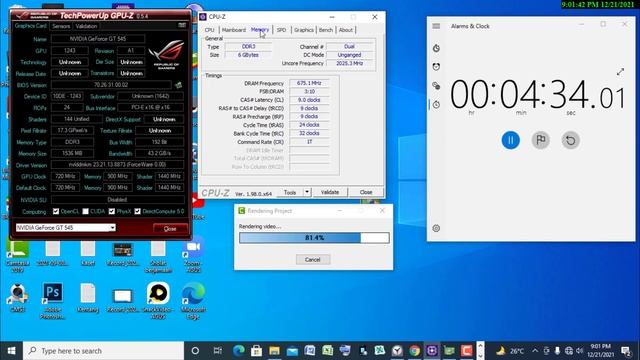Click the rendering progress bar at 81.4%
The height and width of the screenshot is (360, 640).
314,238
